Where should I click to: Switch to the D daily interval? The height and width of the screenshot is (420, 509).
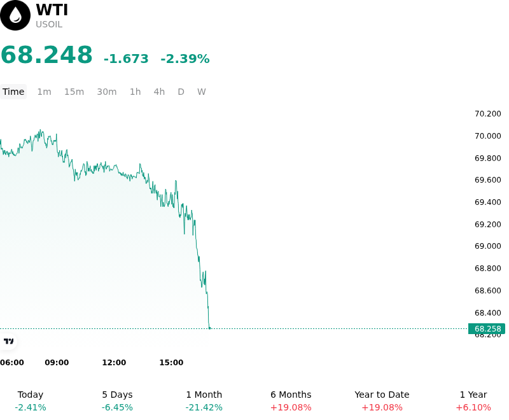pyautogui.click(x=181, y=92)
